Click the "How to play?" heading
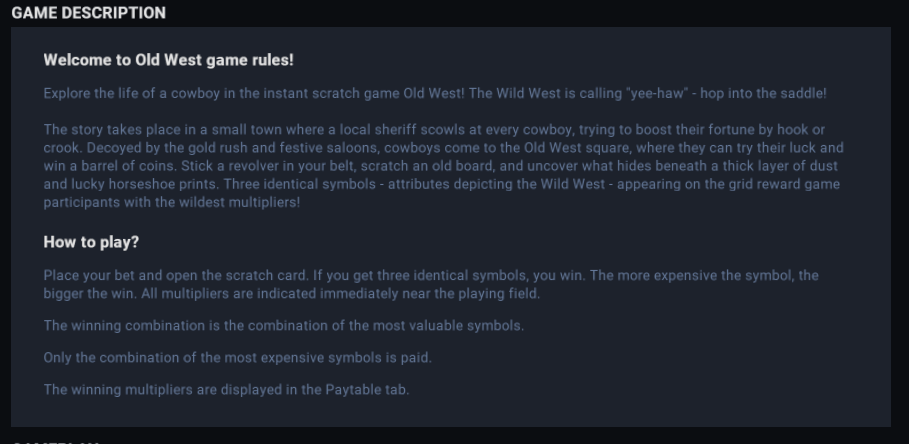The height and width of the screenshot is (444, 909). [x=90, y=242]
